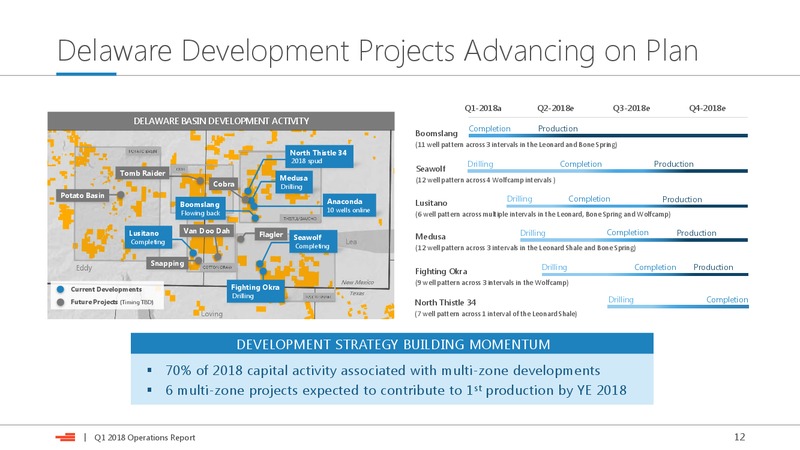Click Drilling on the Medusa timeline
Image resolution: width=800 pixels, height=450 pixels.
click(x=533, y=233)
